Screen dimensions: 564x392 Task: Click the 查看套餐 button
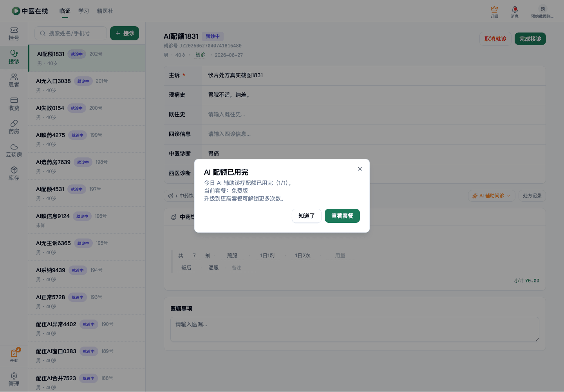click(x=342, y=216)
